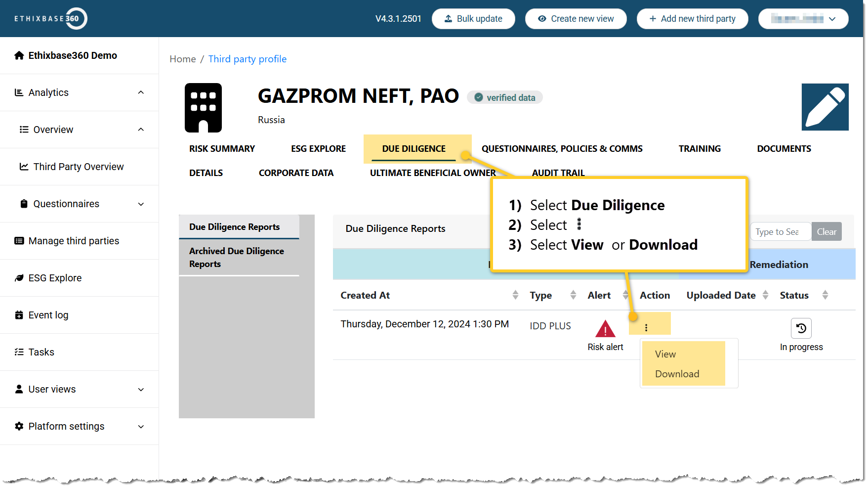View the Ultimate Beneficial Owner tab
Screen dimensions: 868x489
[433, 173]
